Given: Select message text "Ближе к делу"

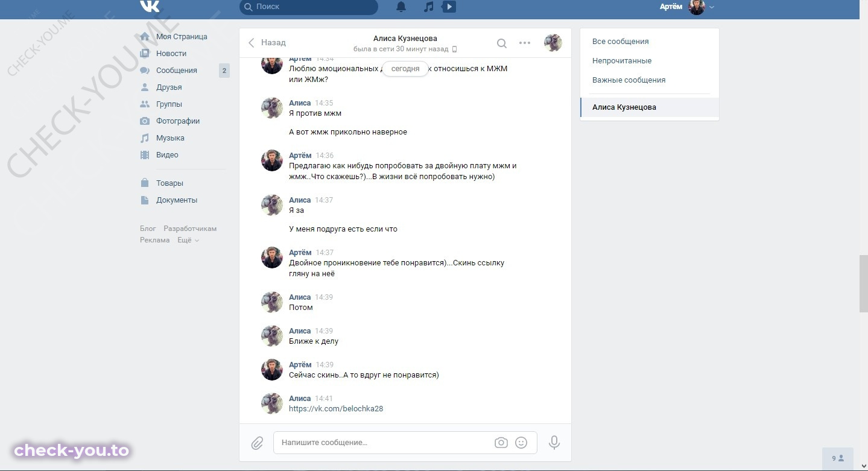Looking at the screenshot, I should coord(314,341).
